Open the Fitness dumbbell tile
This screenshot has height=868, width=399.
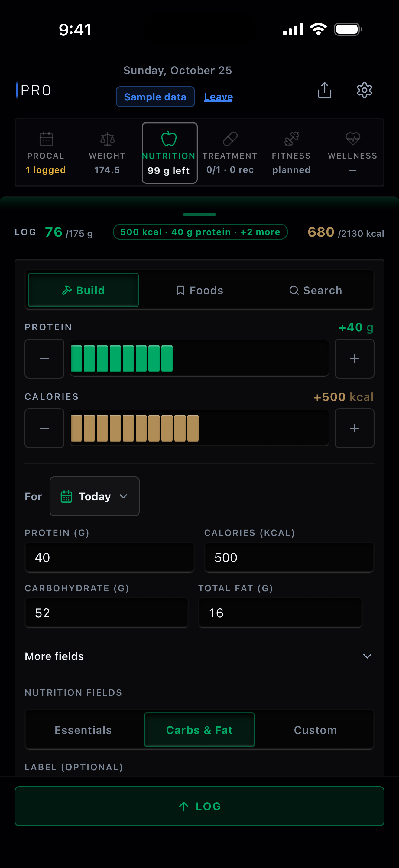(x=291, y=153)
